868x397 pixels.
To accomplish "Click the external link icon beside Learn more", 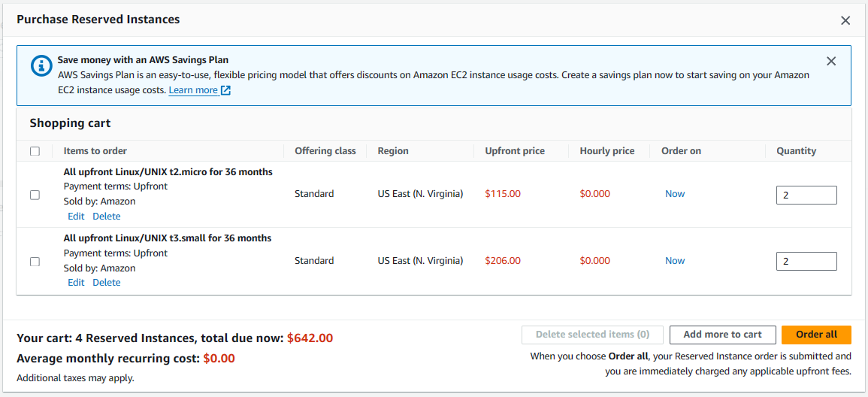I will tap(225, 90).
